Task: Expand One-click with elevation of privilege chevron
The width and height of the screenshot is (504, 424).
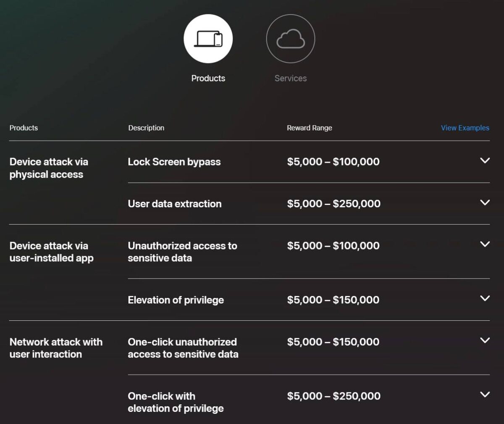Action: pyautogui.click(x=485, y=395)
